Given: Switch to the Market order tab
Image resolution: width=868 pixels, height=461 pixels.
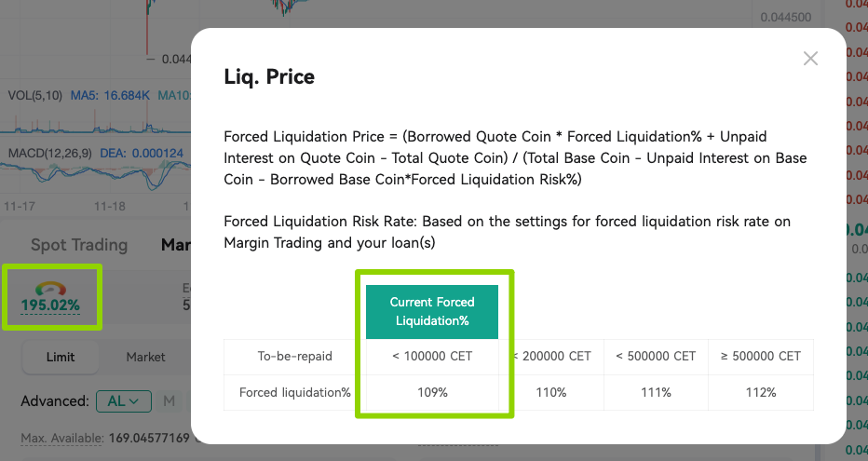Looking at the screenshot, I should pyautogui.click(x=145, y=357).
